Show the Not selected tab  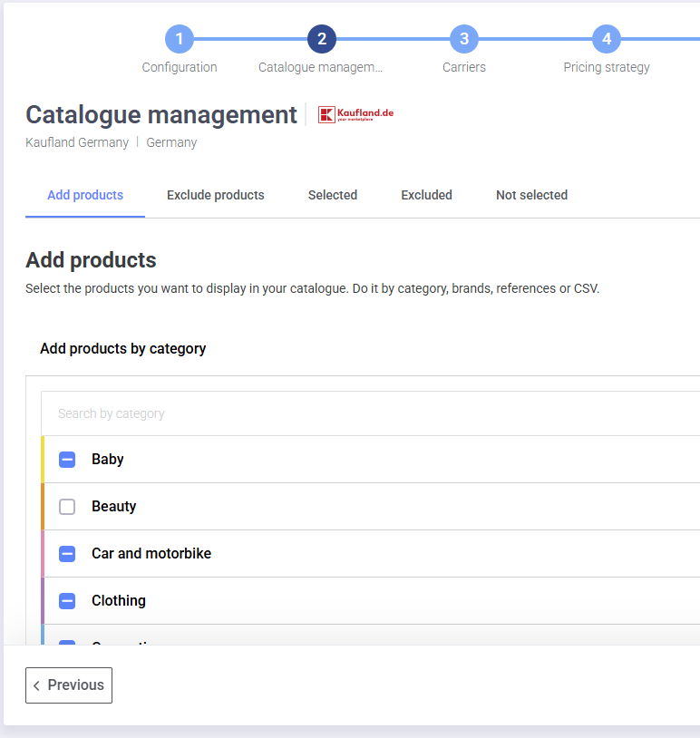coord(531,195)
